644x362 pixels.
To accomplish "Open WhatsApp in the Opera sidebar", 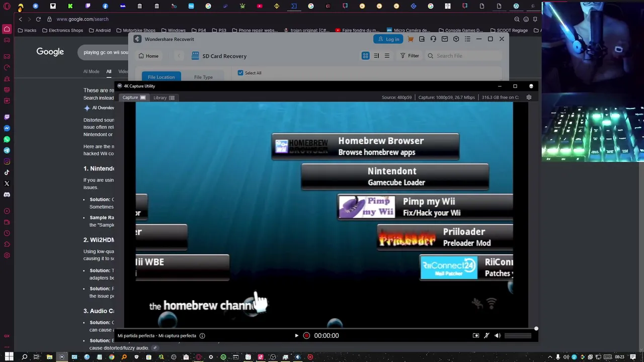I will tap(7, 139).
